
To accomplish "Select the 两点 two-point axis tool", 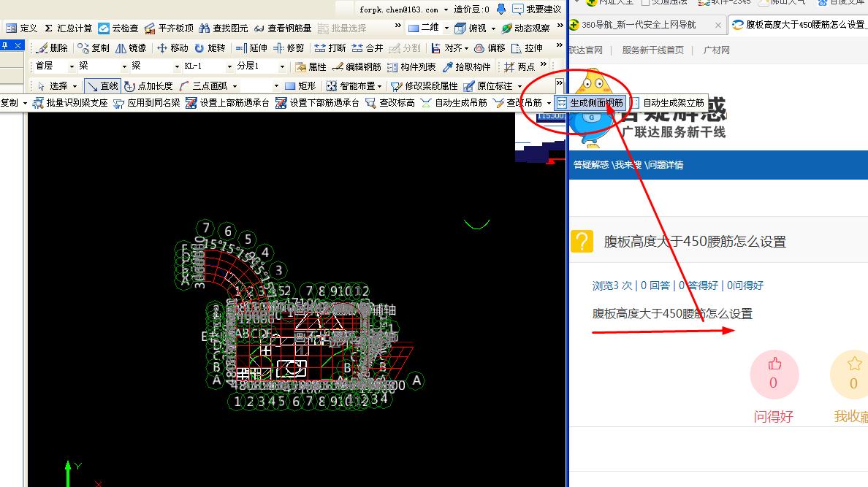I will coord(519,67).
